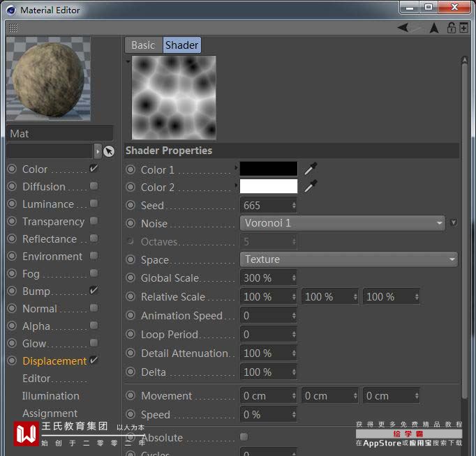Viewport: 476px width, 456px height.
Task: Select the Glow channel label
Action: (x=34, y=344)
